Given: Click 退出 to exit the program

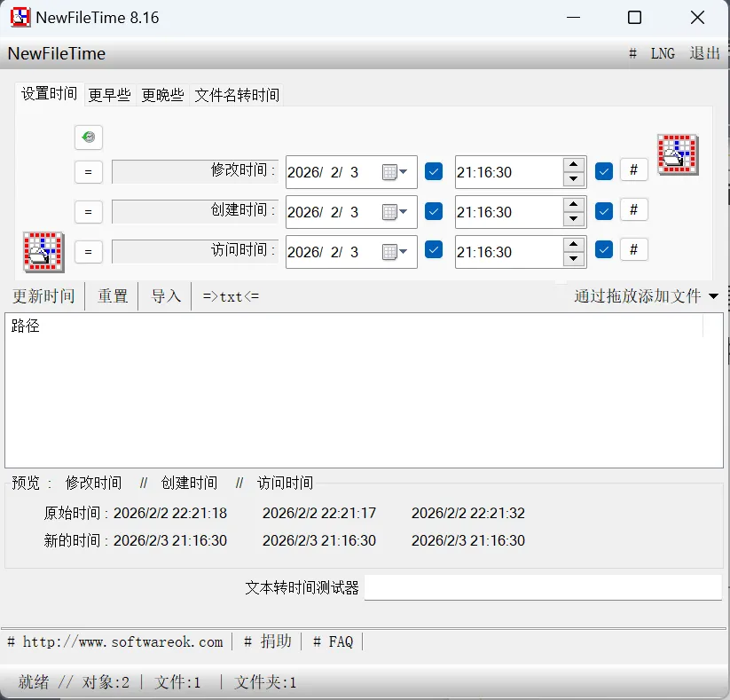Looking at the screenshot, I should coord(705,53).
